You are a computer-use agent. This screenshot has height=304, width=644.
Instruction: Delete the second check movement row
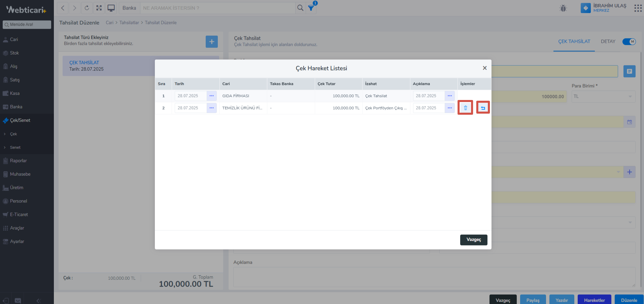pyautogui.click(x=465, y=108)
